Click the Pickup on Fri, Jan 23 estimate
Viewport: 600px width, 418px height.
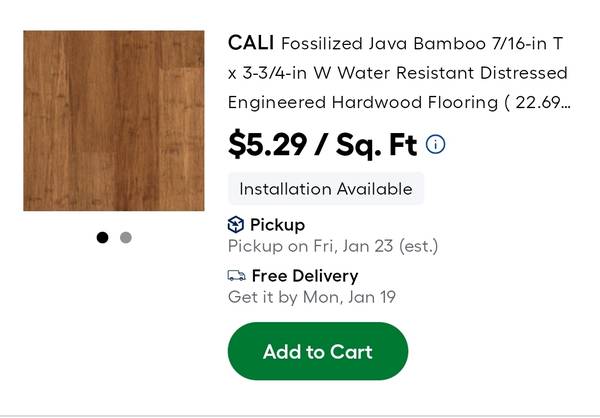coord(333,245)
